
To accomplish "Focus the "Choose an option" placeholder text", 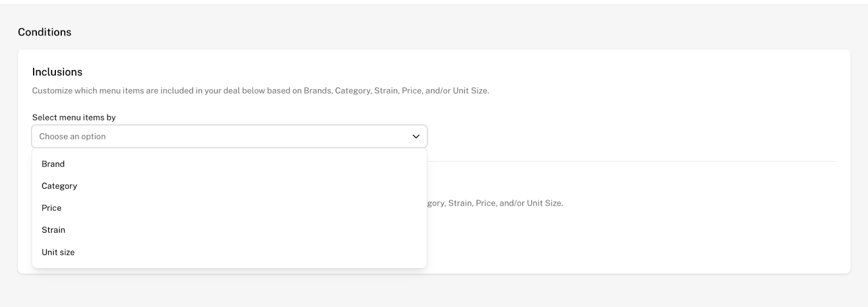I will click(72, 137).
